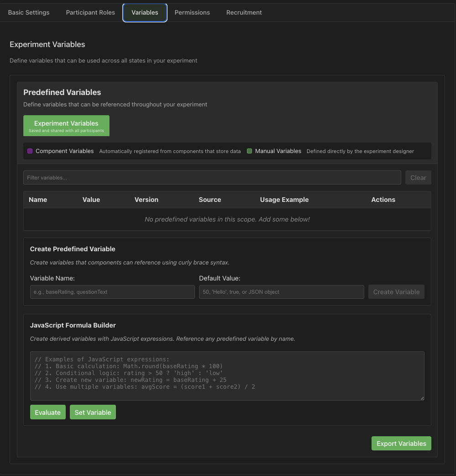This screenshot has width=456, height=476.
Task: Focus the Filter variables search field
Action: [212, 178]
